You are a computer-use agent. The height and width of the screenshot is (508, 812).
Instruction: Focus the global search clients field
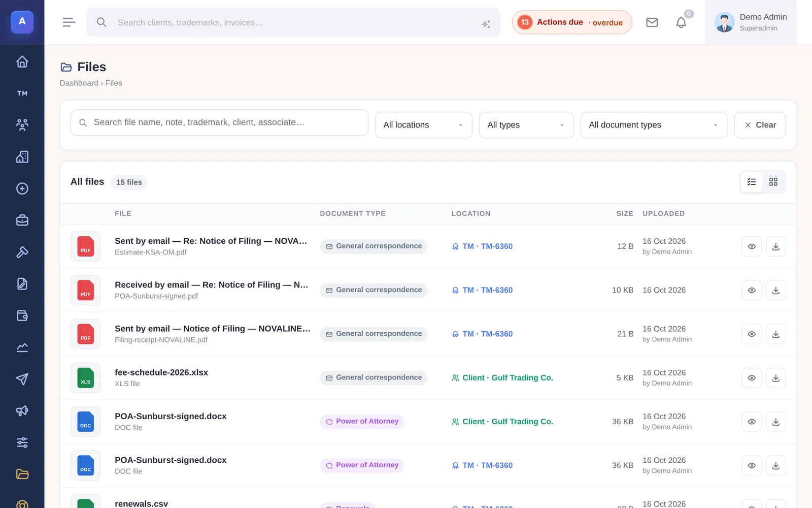[293, 22]
